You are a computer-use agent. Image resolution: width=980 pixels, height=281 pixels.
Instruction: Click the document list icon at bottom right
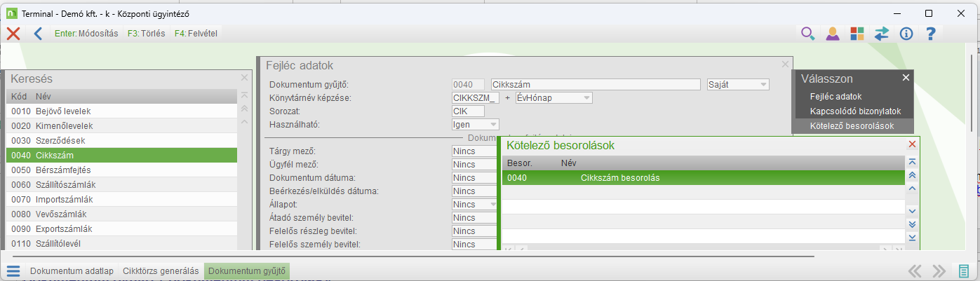(965, 271)
